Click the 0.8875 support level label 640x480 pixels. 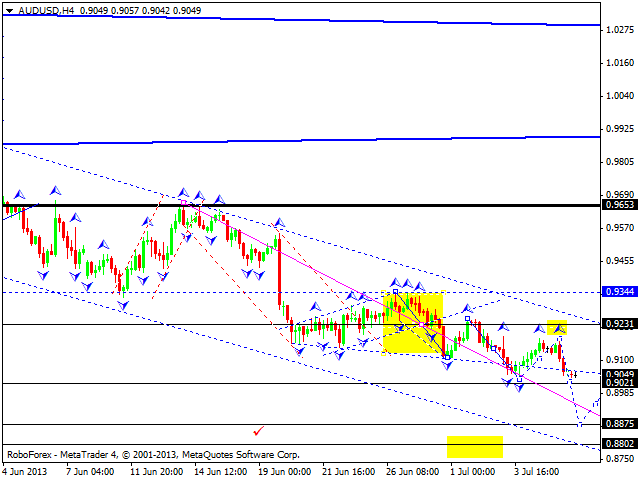(620, 424)
